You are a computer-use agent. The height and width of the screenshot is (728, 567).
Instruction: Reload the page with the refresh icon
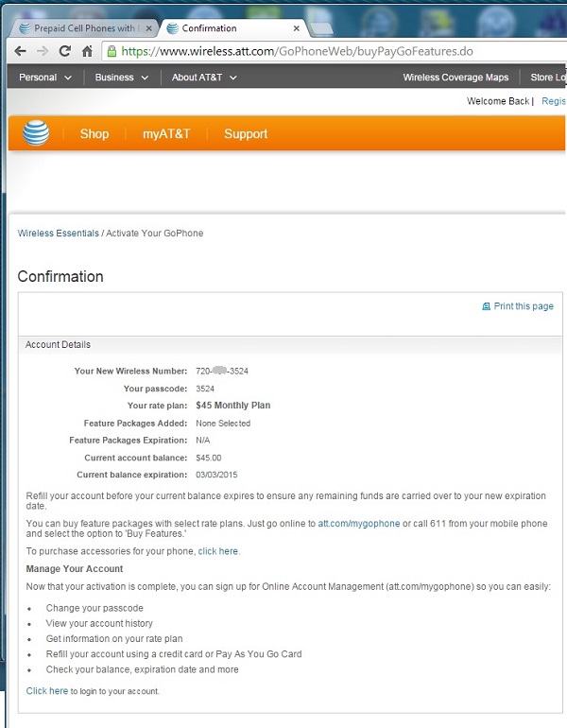click(65, 51)
